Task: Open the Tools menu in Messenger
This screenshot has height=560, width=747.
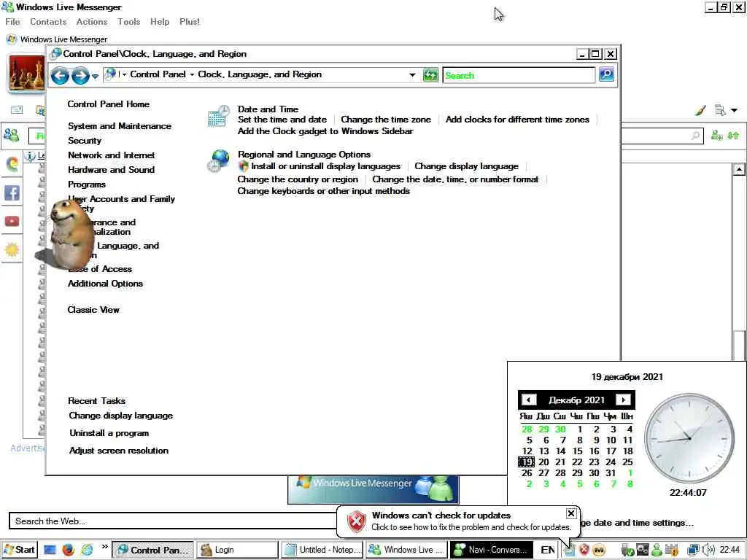Action: (x=128, y=22)
